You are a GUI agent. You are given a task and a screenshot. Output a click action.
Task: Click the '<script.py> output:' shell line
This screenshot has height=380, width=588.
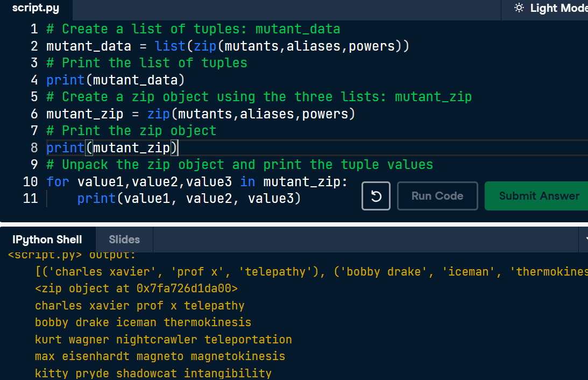(x=72, y=256)
